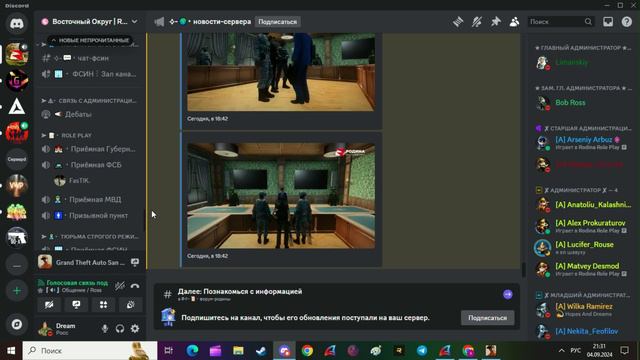Start an activity in voice panel
The height and width of the screenshot is (360, 640).
click(104, 304)
